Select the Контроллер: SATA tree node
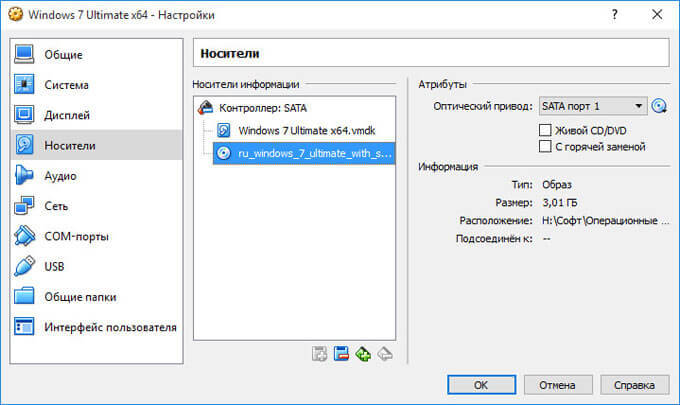The image size is (680, 405). point(262,107)
